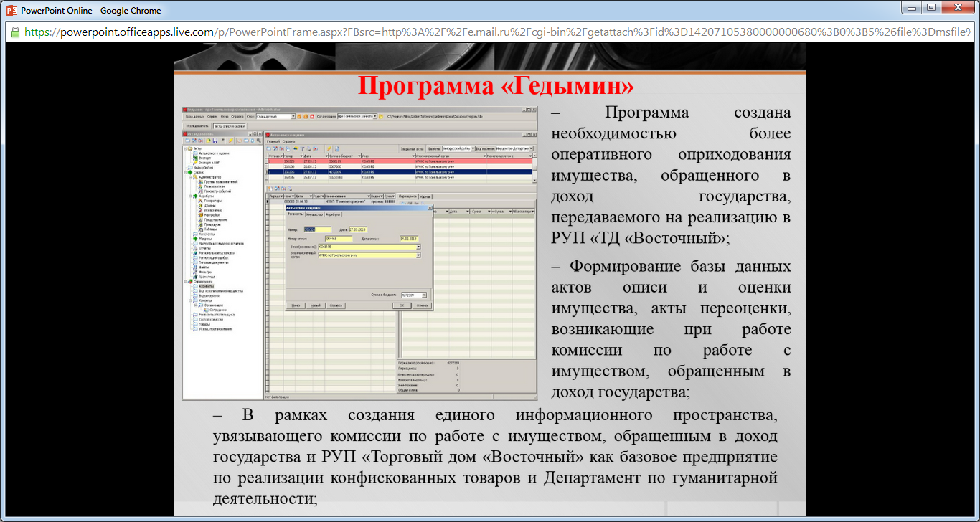Viewport: 980px width, 522px height.
Task: Click the pink table row numbered 356325 in the screenshot
Action: point(400,161)
